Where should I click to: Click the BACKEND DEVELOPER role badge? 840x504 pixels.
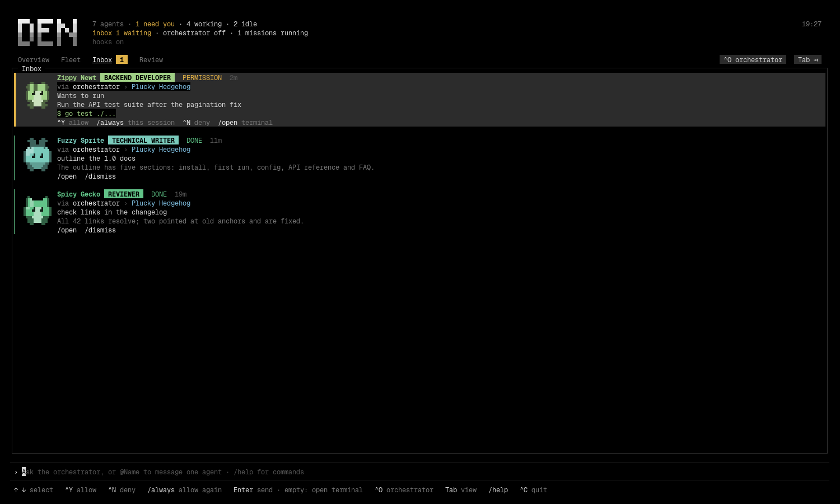coord(137,78)
